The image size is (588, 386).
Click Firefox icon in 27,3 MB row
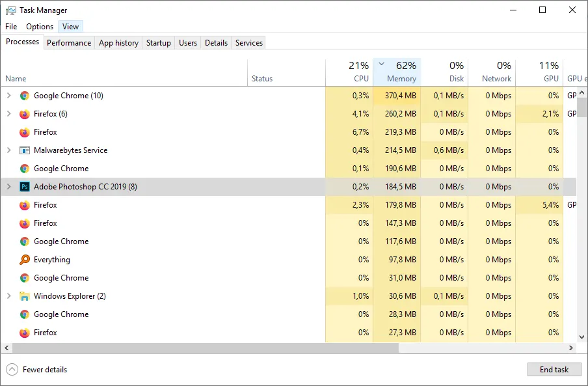point(24,333)
